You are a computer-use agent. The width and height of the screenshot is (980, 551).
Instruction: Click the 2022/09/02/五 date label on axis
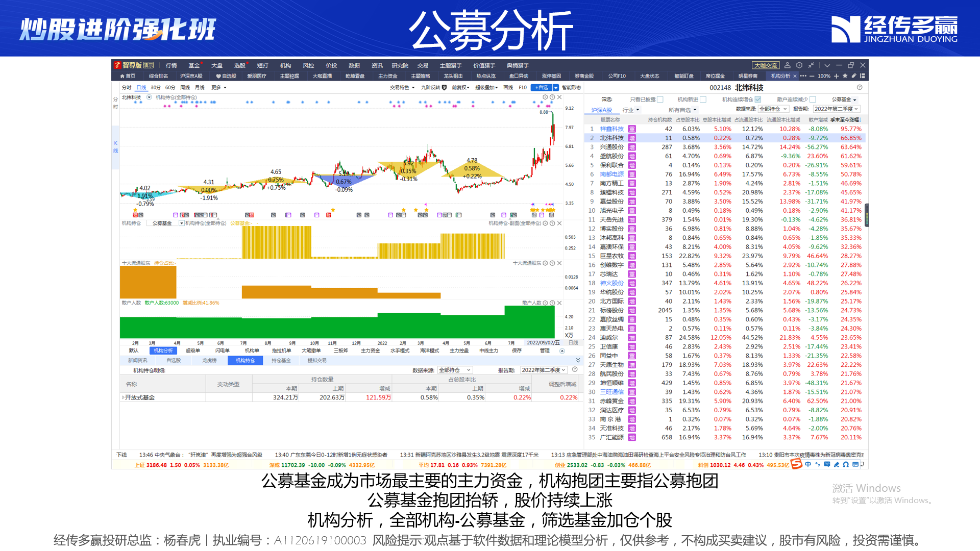(543, 343)
